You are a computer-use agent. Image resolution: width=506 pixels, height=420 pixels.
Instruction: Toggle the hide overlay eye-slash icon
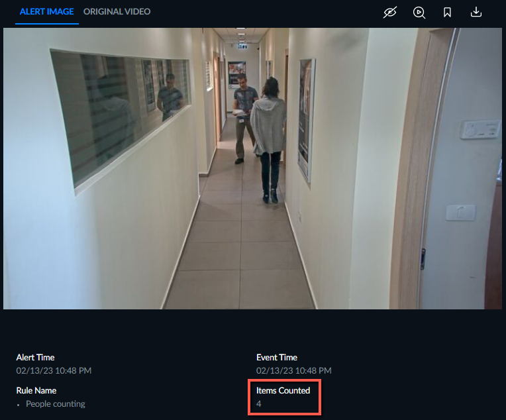390,13
